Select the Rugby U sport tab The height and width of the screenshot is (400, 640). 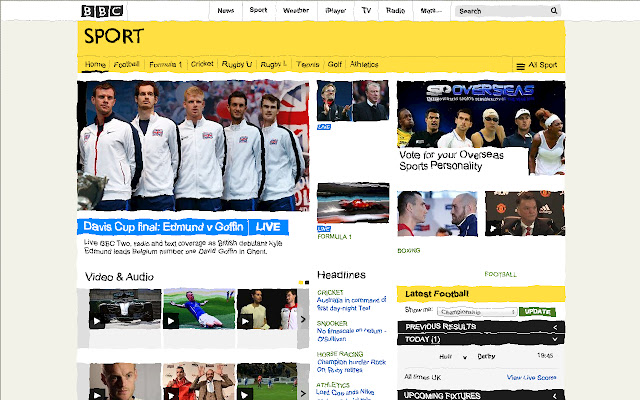(x=237, y=64)
